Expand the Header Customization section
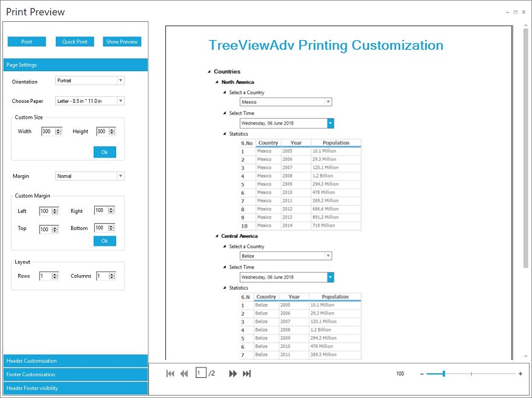 [x=75, y=361]
